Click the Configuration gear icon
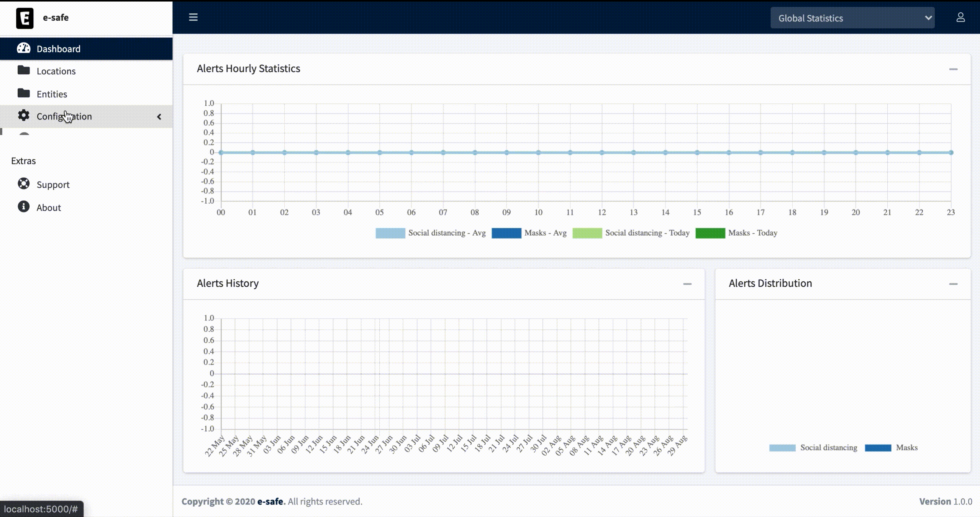This screenshot has height=517, width=980. point(23,116)
